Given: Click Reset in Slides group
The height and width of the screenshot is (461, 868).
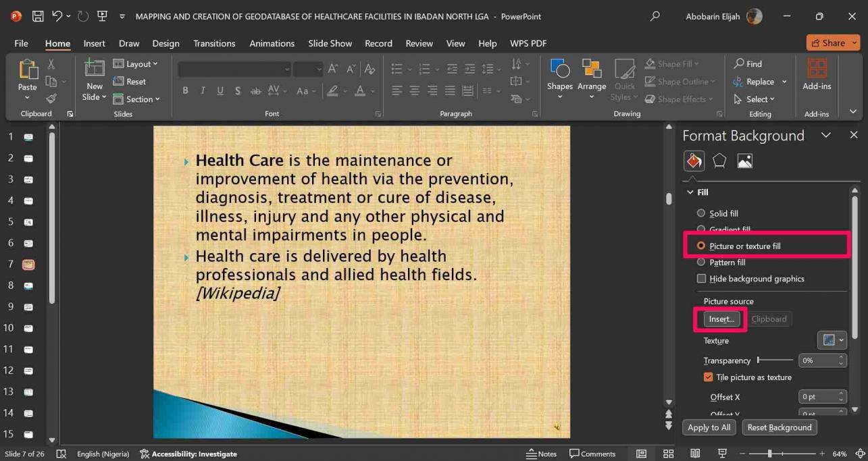Looking at the screenshot, I should tap(130, 82).
